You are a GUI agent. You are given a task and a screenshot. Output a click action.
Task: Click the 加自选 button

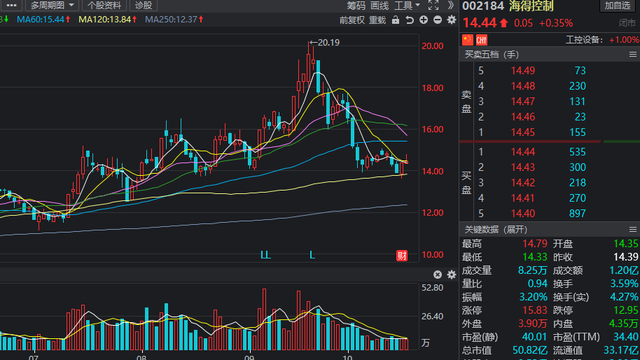click(617, 5)
